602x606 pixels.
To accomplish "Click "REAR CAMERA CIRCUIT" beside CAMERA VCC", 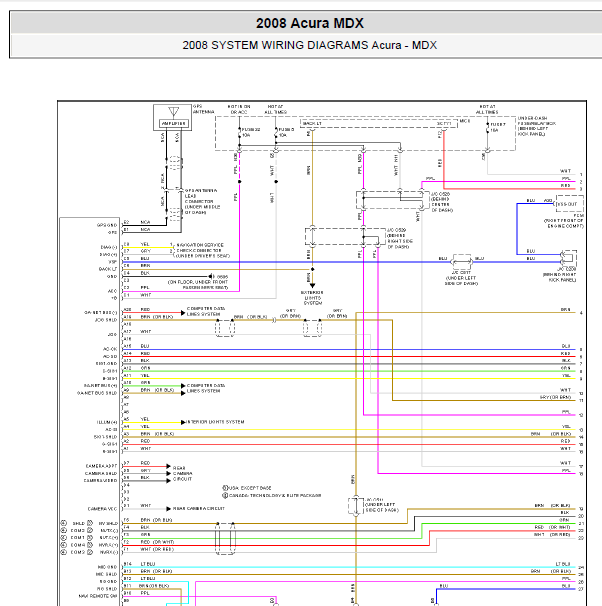I will [199, 509].
